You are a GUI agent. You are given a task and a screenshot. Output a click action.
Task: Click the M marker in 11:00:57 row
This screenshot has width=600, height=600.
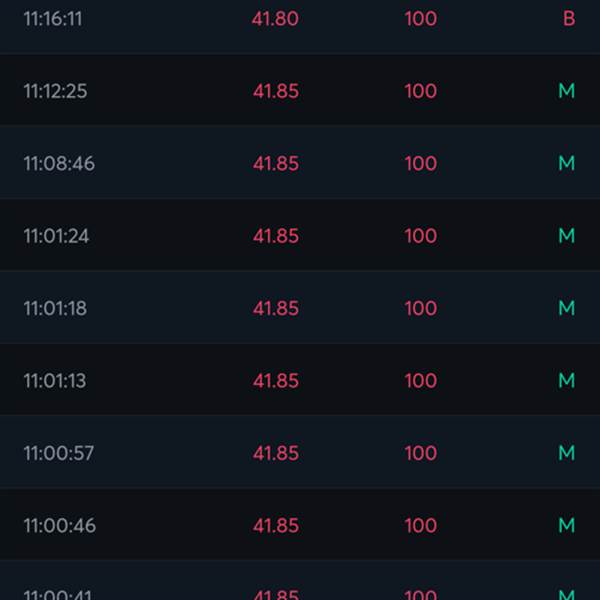click(x=567, y=453)
